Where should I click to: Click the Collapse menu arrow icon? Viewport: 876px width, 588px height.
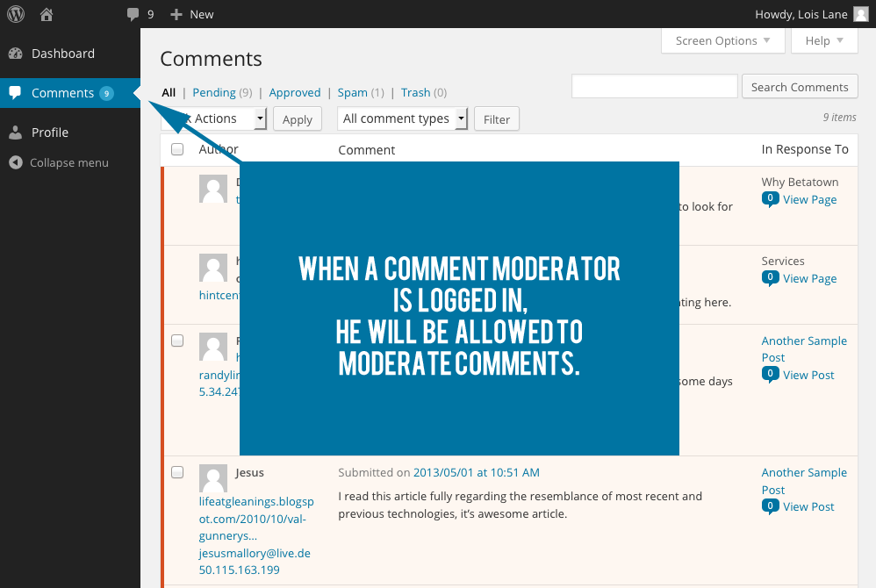[x=16, y=162]
